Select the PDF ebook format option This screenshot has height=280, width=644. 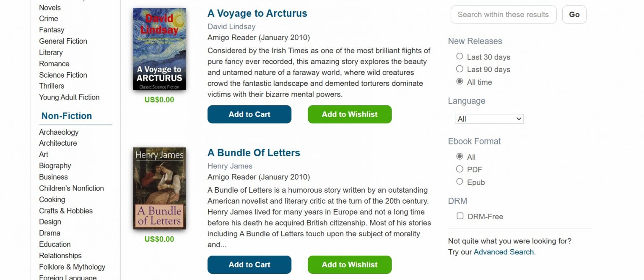click(460, 169)
